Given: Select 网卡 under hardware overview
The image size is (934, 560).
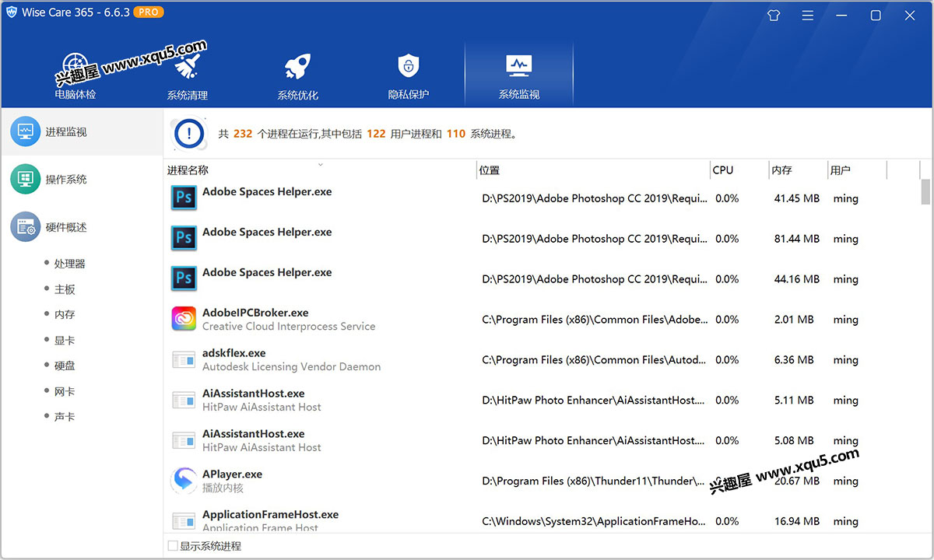Looking at the screenshot, I should 65,391.
